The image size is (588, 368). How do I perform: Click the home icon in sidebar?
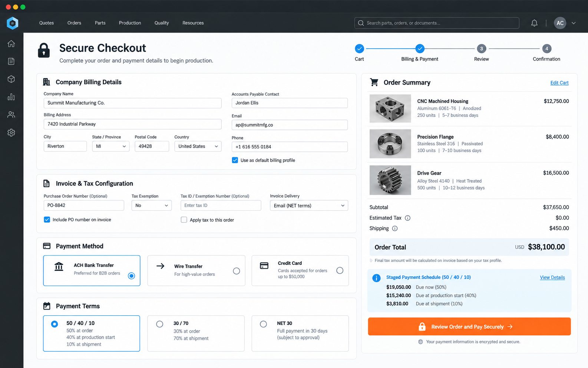(x=11, y=43)
